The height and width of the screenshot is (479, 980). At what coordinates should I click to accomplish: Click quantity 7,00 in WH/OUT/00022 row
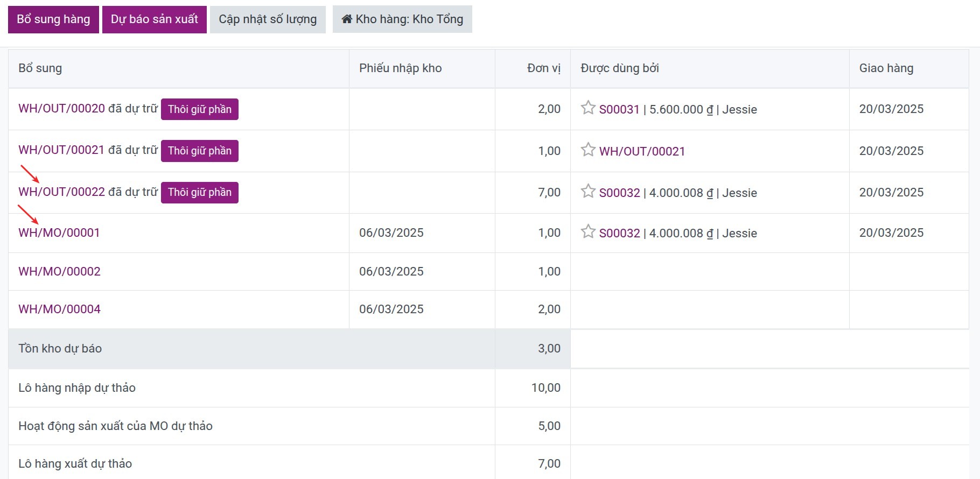click(549, 193)
